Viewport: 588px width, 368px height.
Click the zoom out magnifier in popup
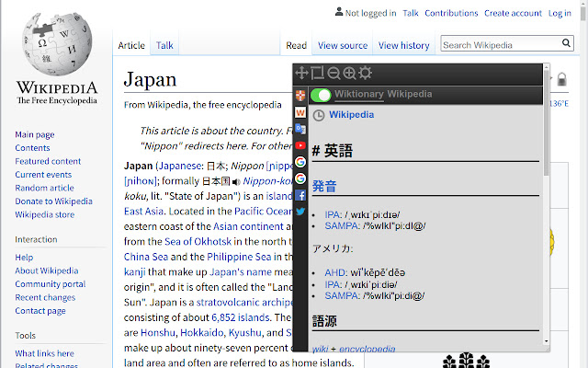tap(334, 73)
